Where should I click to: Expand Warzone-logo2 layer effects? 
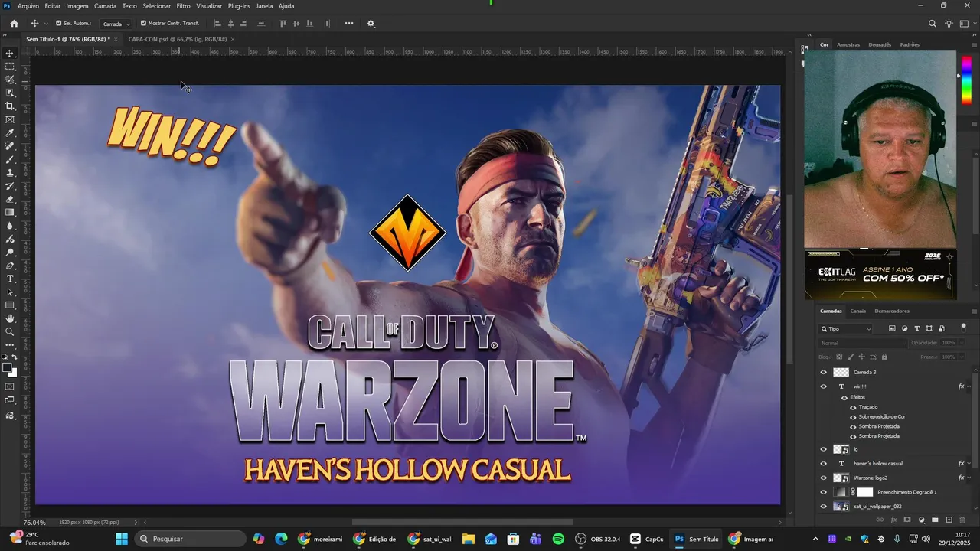(970, 478)
